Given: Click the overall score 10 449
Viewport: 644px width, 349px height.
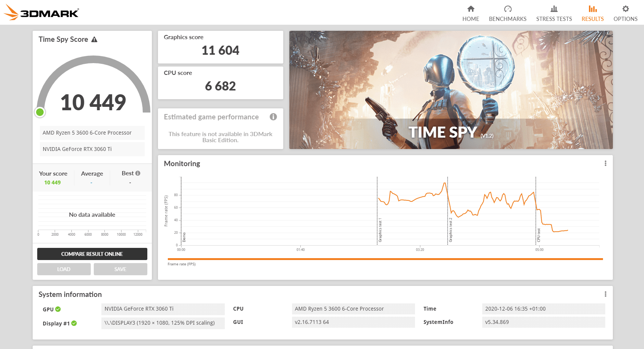Looking at the screenshot, I should coord(93,103).
